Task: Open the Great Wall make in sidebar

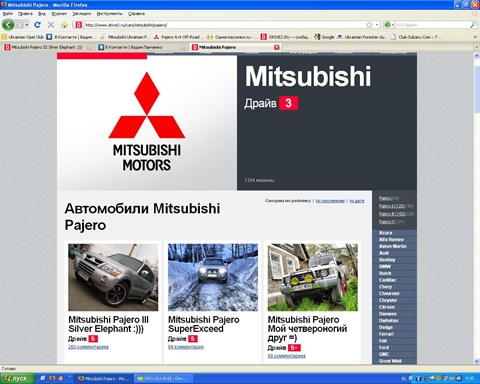Action: coord(390,361)
